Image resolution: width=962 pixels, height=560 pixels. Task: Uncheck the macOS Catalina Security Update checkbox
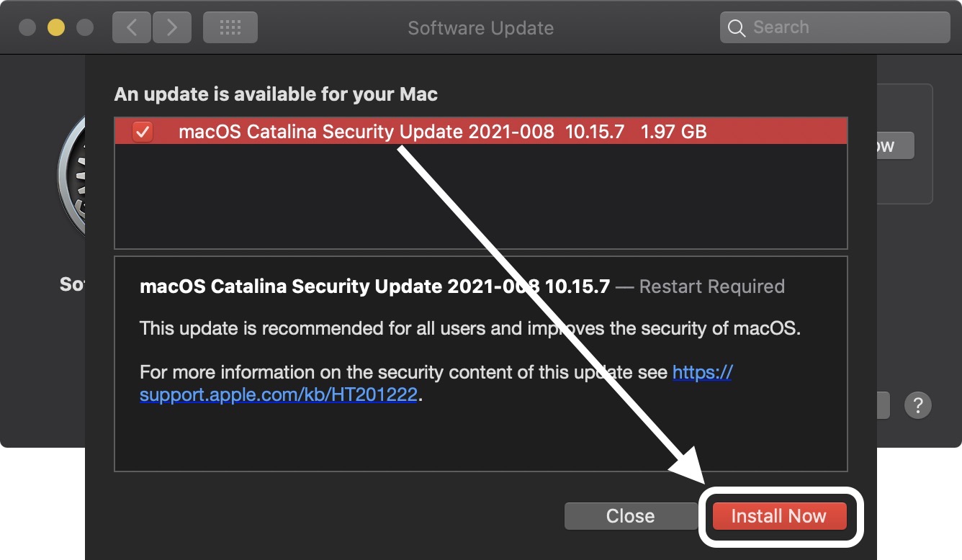point(143,132)
